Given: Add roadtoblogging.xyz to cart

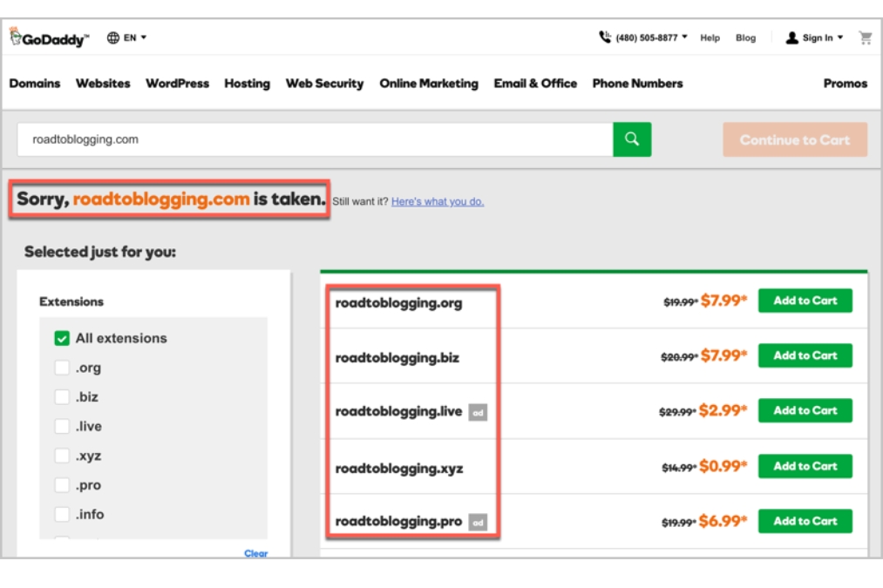Looking at the screenshot, I should point(805,466).
